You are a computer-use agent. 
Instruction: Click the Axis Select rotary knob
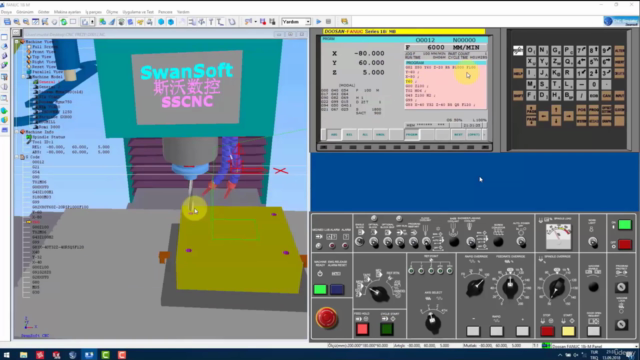point(432,322)
